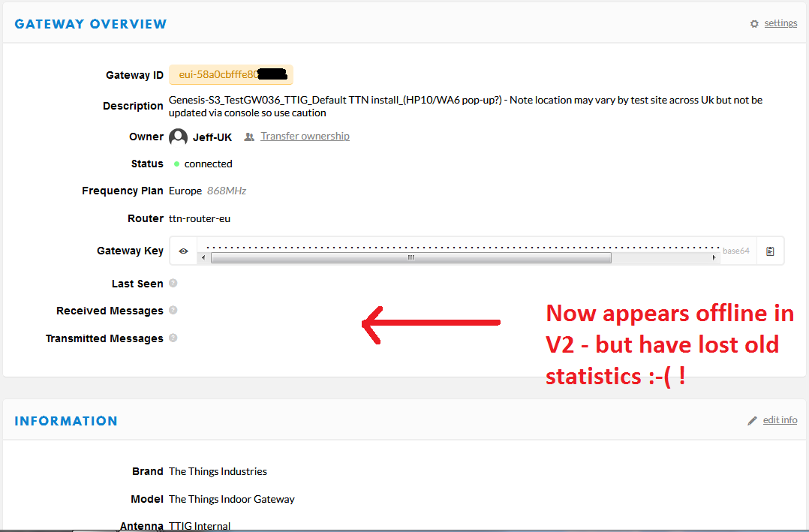Open the edit info link
809x532 pixels.
click(780, 420)
